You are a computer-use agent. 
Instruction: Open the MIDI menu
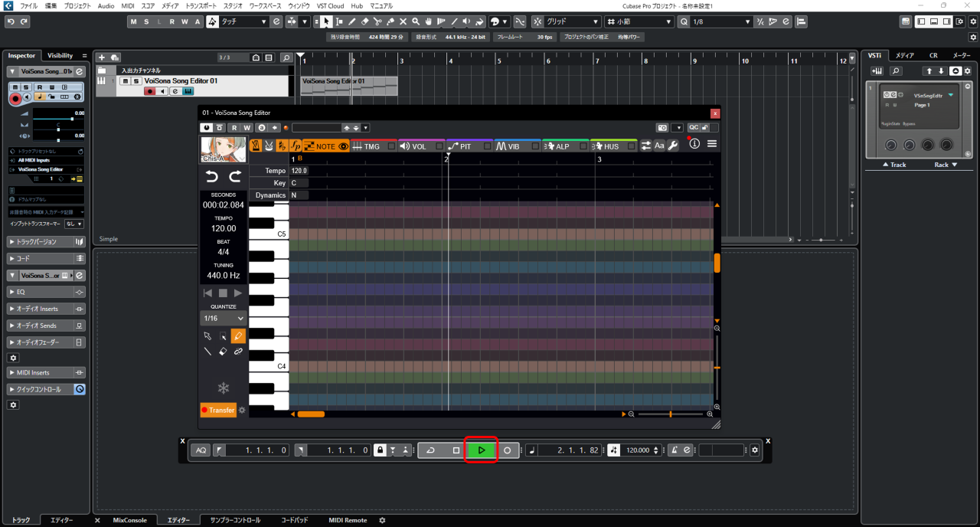tap(128, 5)
